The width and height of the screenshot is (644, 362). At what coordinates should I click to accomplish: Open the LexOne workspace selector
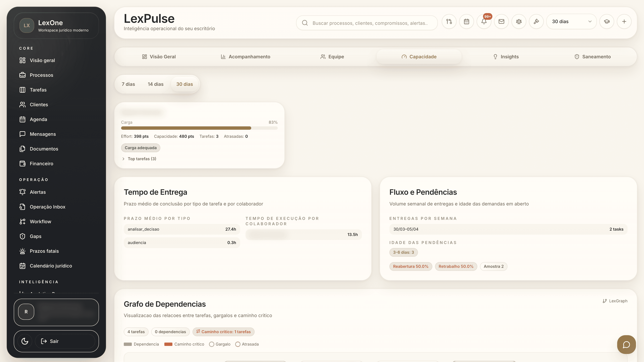click(56, 26)
